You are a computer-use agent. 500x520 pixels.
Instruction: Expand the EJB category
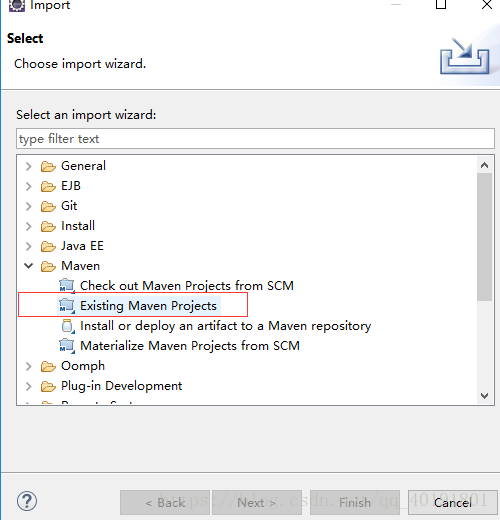click(29, 186)
